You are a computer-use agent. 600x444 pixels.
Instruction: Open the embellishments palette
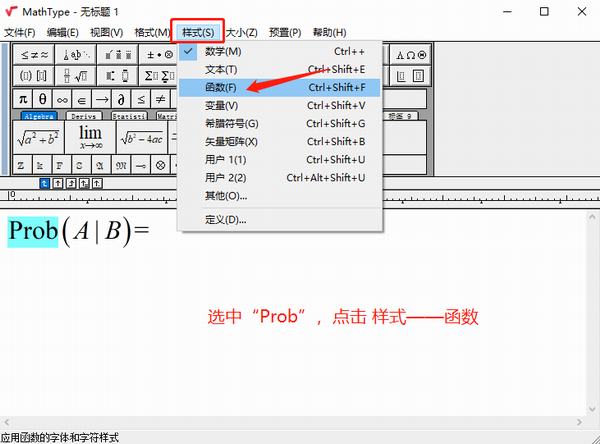(118, 55)
